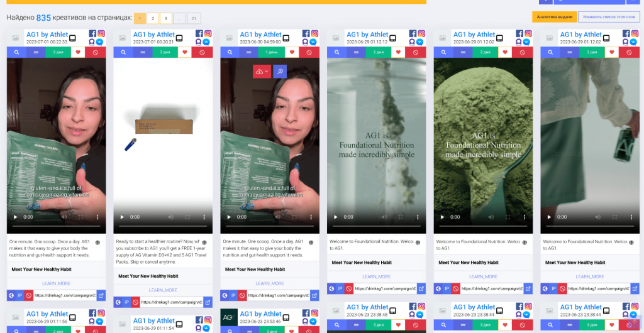Click Messenger icon on 2023-06-29 01:11:54 card
644x333 pixels.
(x=206, y=328)
